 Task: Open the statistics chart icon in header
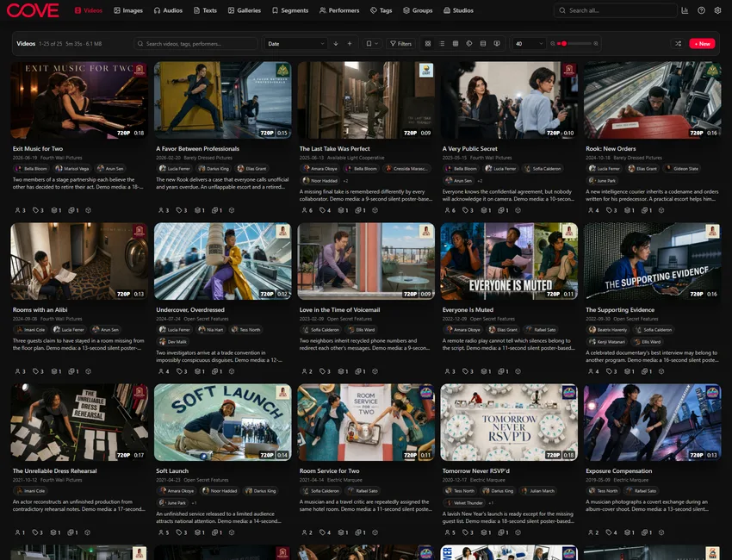pos(685,10)
